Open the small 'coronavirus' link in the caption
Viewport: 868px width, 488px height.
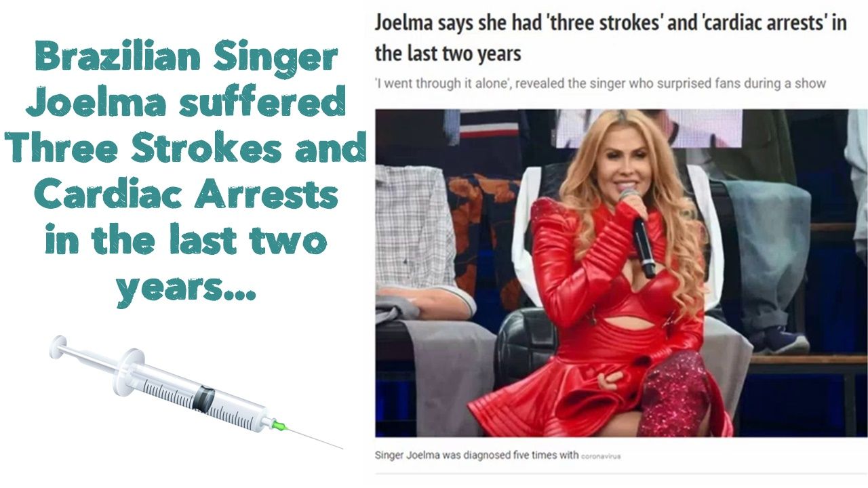[601, 456]
